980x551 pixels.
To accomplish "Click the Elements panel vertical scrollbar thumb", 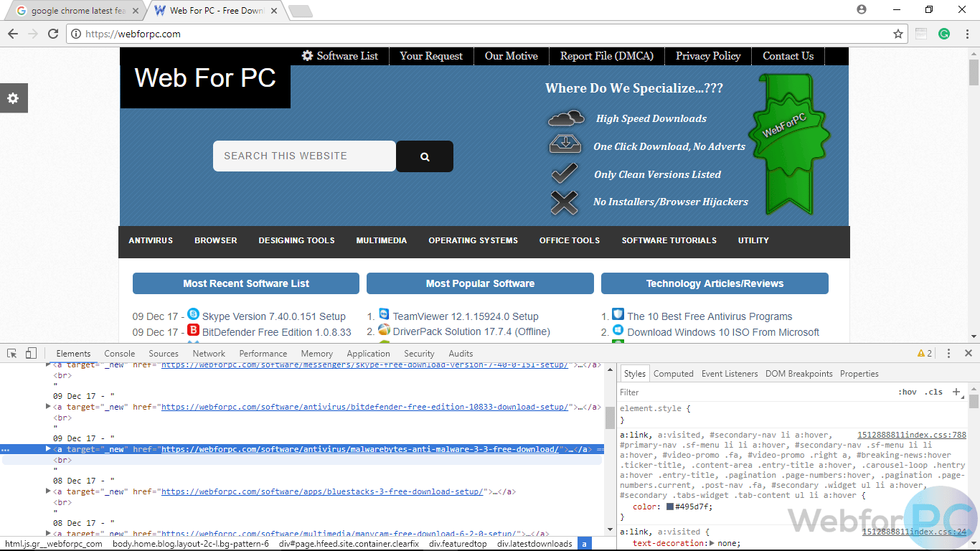I will point(610,417).
